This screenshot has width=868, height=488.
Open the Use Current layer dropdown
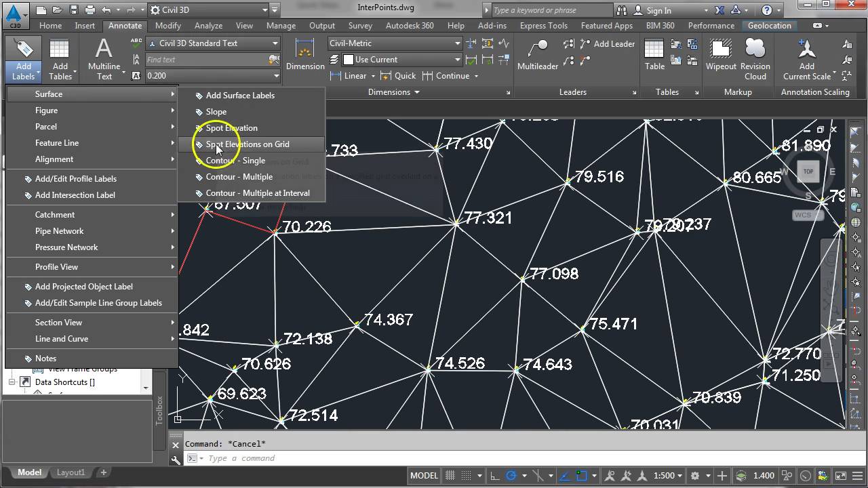(402, 60)
